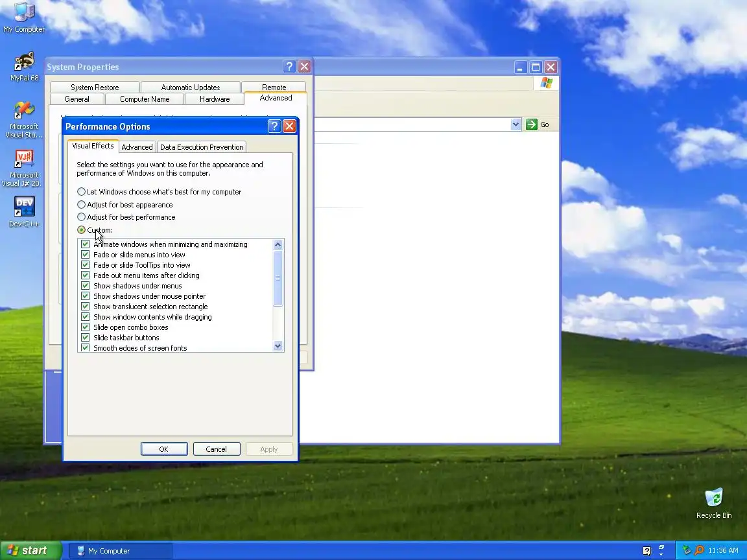The image size is (747, 560).
Task: Click the magnifier search tray icon
Action: [x=699, y=550]
